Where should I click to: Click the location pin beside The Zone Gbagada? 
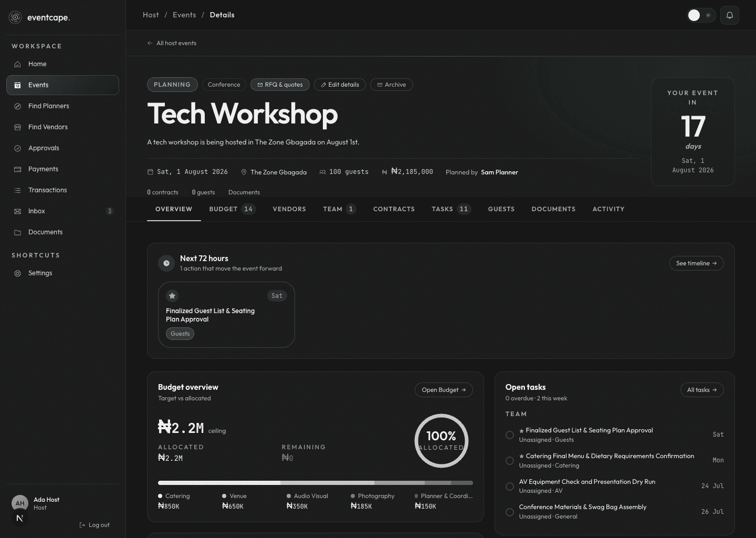coord(244,172)
